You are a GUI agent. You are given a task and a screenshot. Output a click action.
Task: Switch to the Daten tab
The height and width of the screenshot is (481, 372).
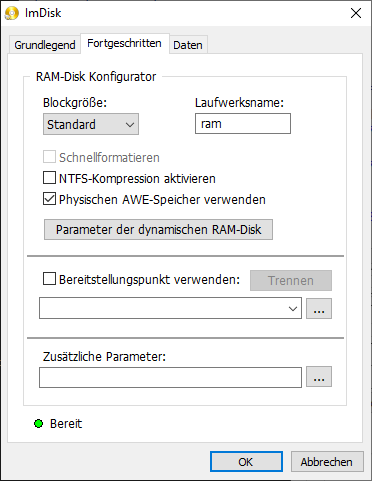click(188, 45)
